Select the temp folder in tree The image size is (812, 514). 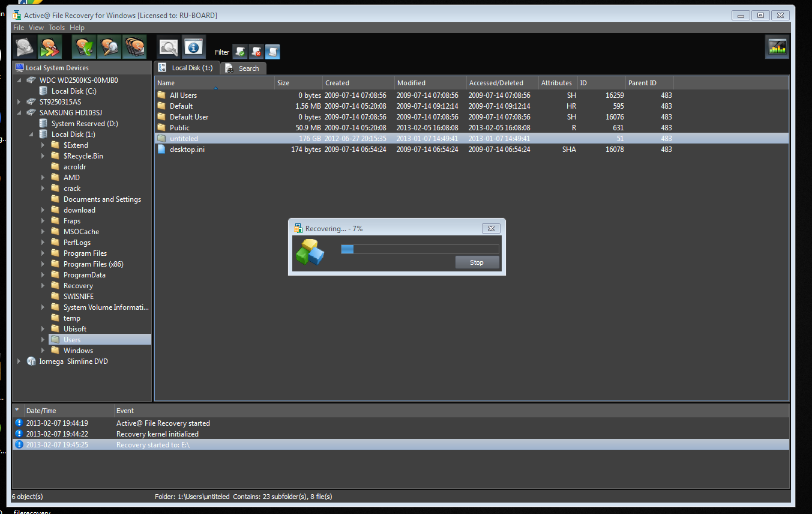71,318
